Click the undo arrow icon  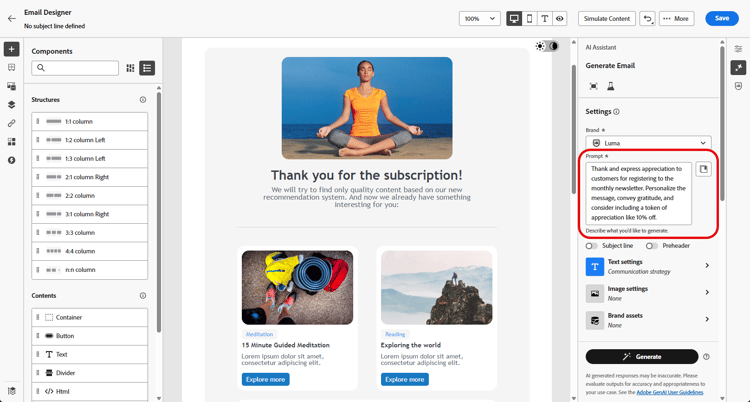click(x=648, y=19)
